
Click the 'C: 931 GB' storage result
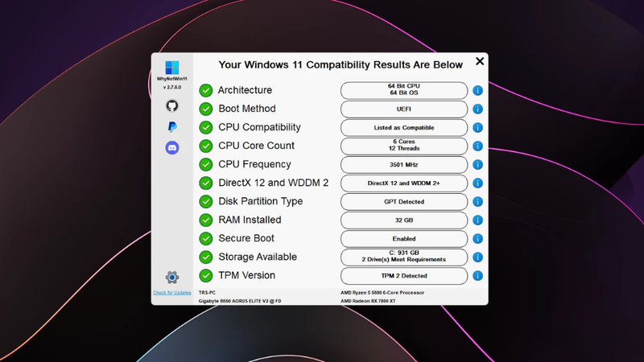point(404,257)
